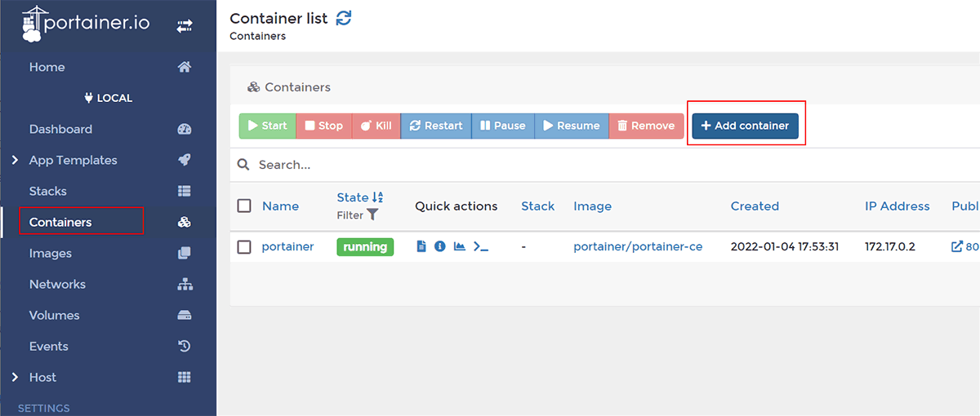980x416 pixels.
Task: Click the State filter funnel icon
Action: pos(372,215)
